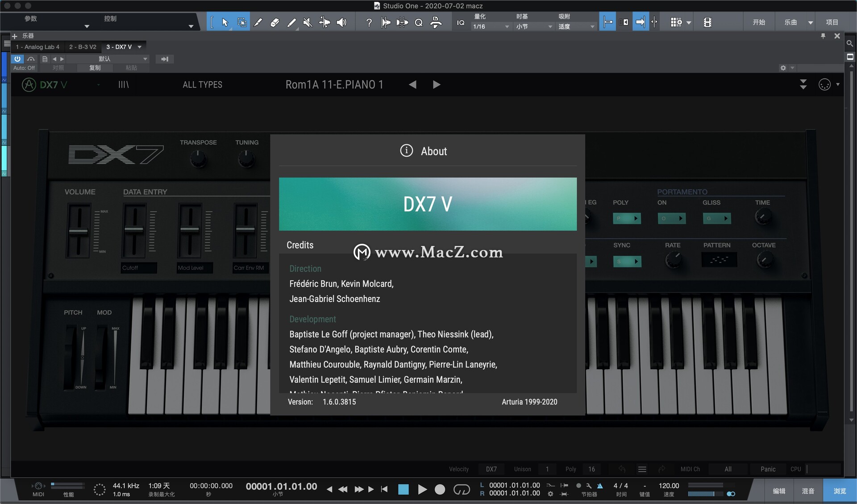Toggle the SYNC switch
Viewport: 857px width, 504px height.
tap(627, 261)
